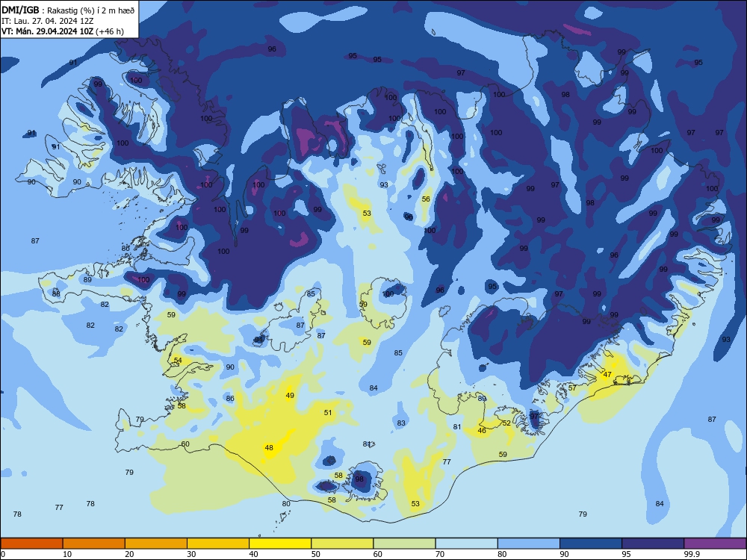Select the medium blue 90–95 legend swatch

click(591, 544)
